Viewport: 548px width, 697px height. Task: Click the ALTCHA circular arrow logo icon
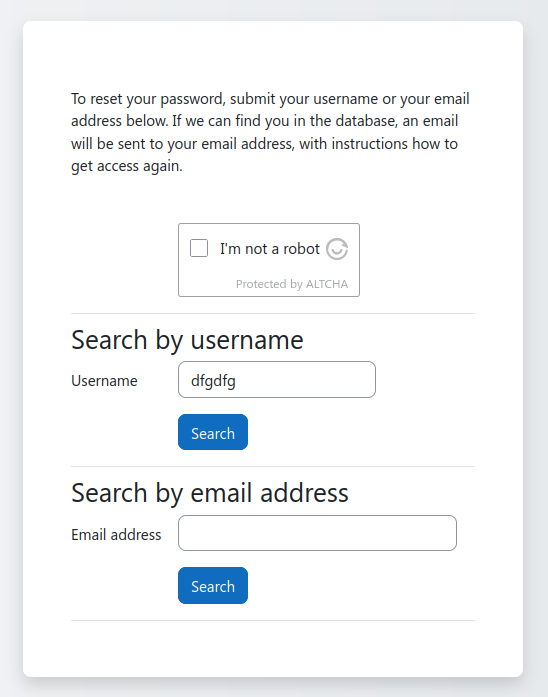pos(337,249)
